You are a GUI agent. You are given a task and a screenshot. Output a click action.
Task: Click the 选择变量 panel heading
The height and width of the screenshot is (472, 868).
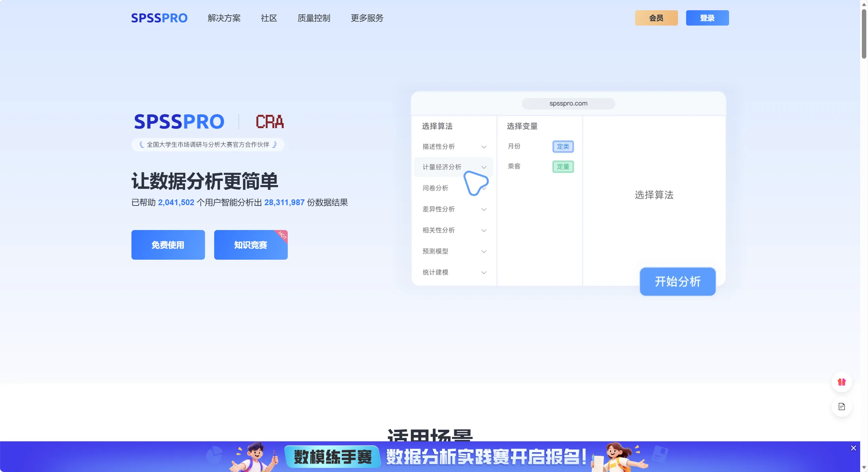[x=522, y=126]
